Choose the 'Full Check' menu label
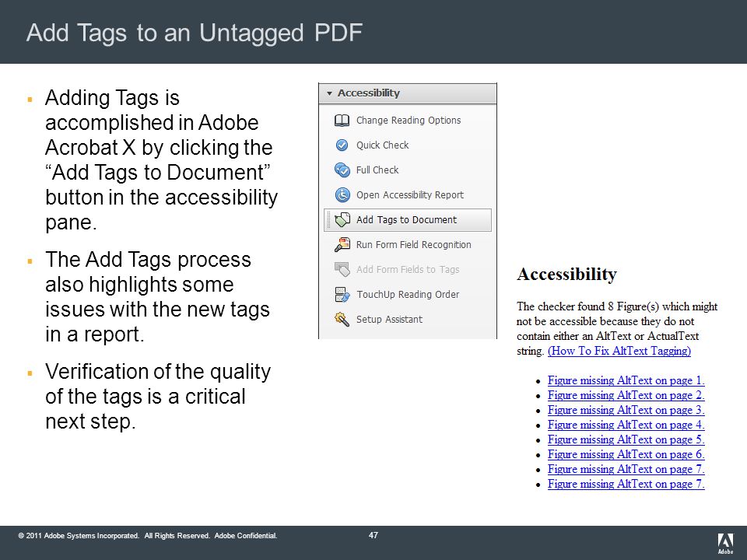Image resolution: width=747 pixels, height=560 pixels. (x=377, y=170)
